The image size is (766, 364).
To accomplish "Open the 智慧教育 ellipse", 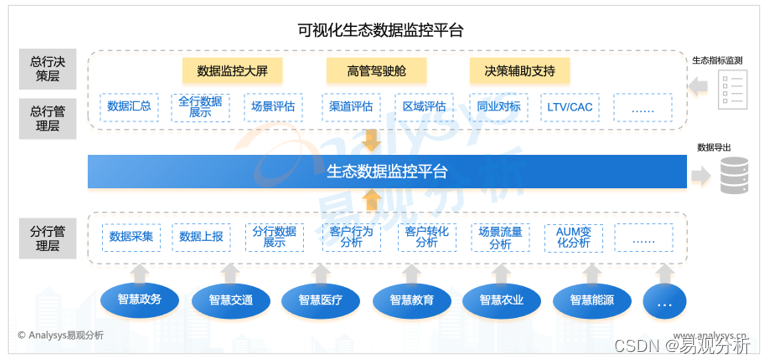I will pos(412,300).
